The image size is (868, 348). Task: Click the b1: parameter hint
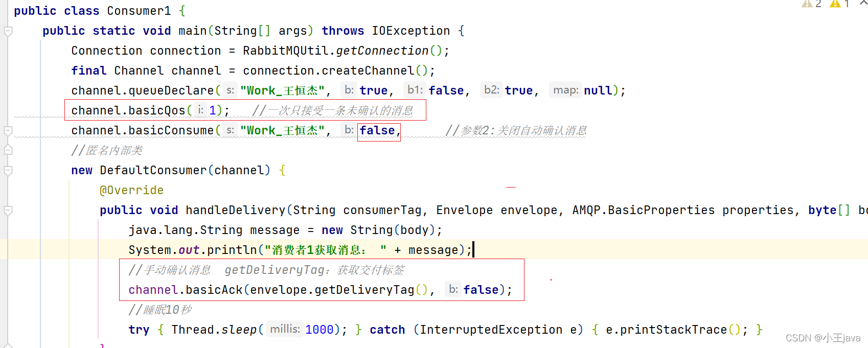click(x=415, y=90)
